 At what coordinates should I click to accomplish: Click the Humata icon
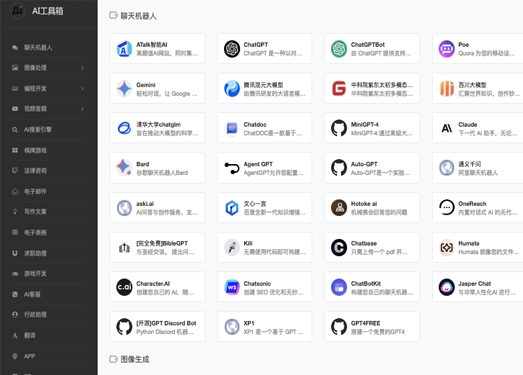click(447, 248)
